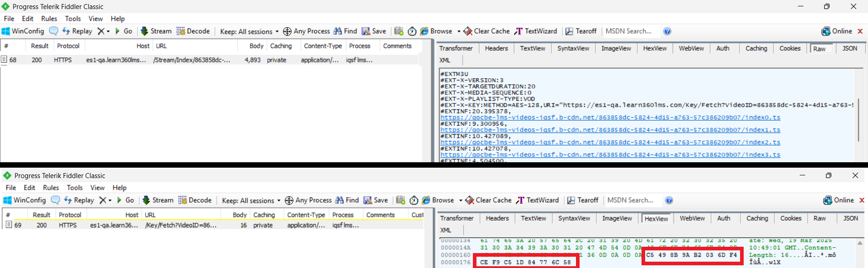Open the Rules menu in the top window
The image size is (868, 268).
[x=49, y=19]
